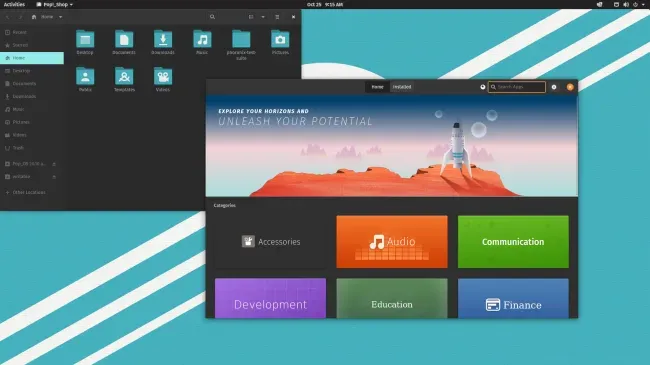Click the Pop Shop settings gear icon

tap(554, 87)
